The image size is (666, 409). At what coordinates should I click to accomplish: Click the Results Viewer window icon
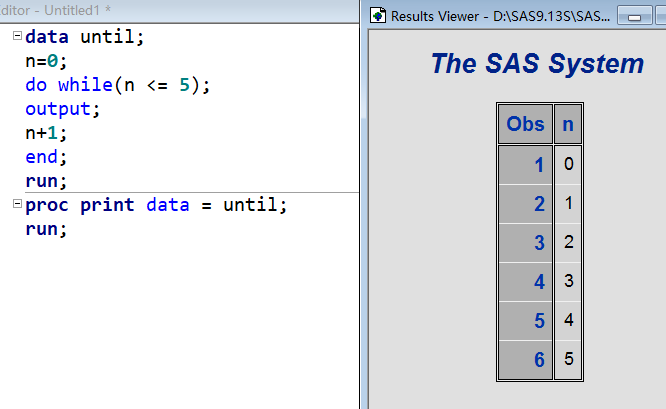coord(378,16)
